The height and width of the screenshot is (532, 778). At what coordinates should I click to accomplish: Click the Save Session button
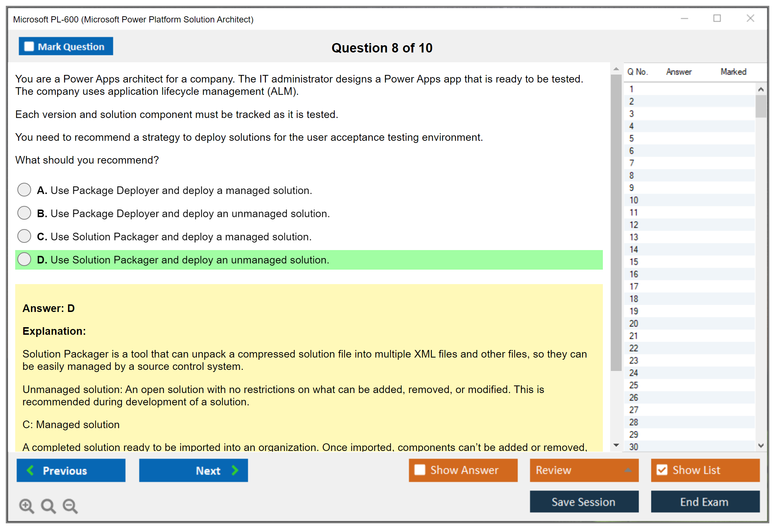pyautogui.click(x=584, y=502)
